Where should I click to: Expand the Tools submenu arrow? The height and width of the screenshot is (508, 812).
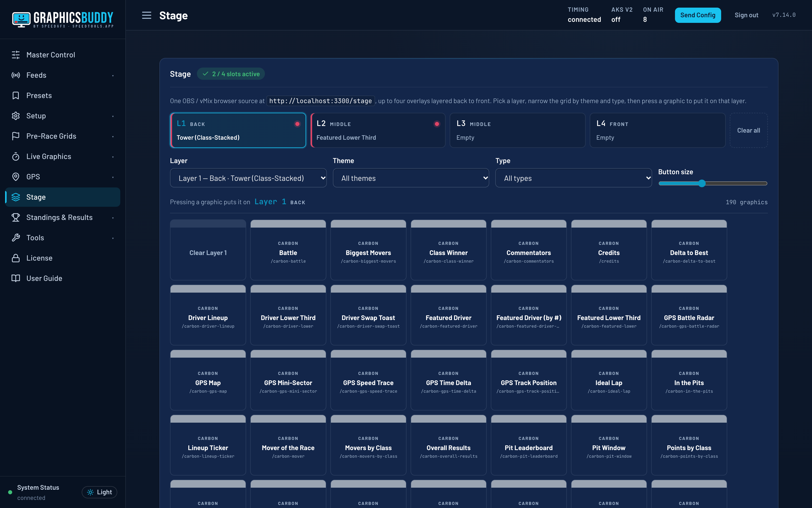[113, 238]
